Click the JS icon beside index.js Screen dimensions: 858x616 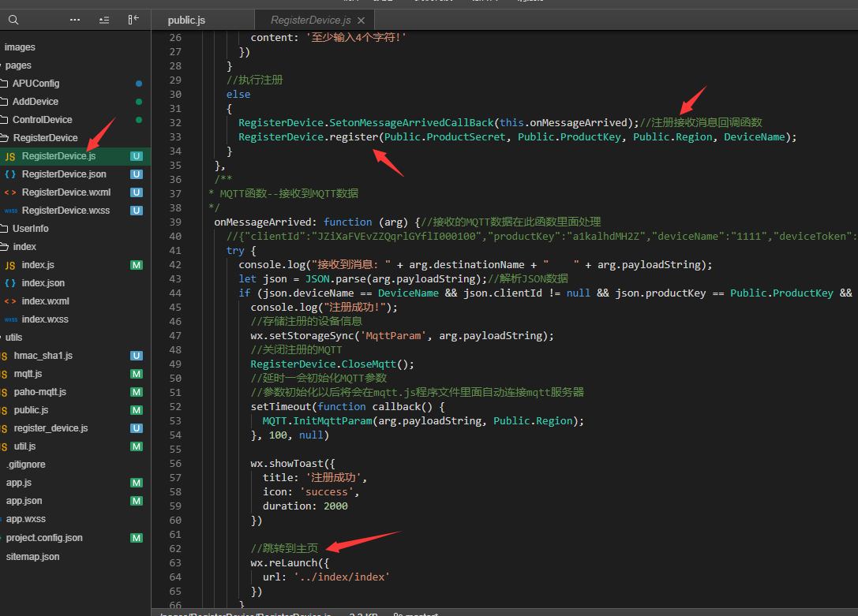[x=10, y=265]
